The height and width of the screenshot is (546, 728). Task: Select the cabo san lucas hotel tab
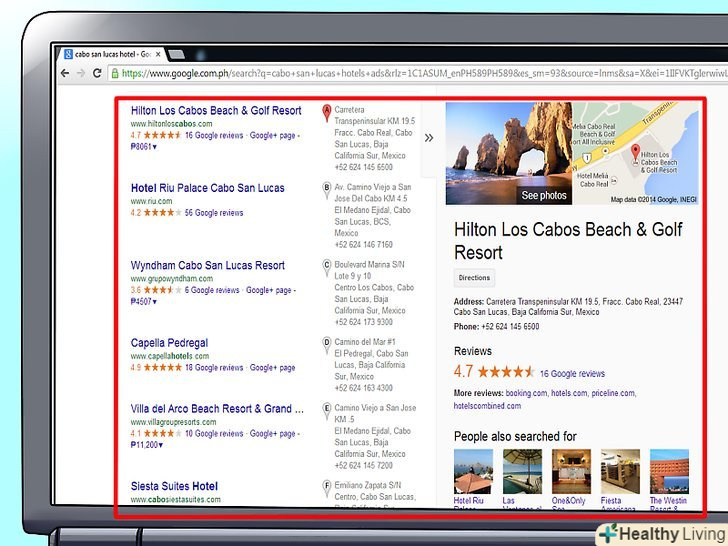[x=104, y=53]
